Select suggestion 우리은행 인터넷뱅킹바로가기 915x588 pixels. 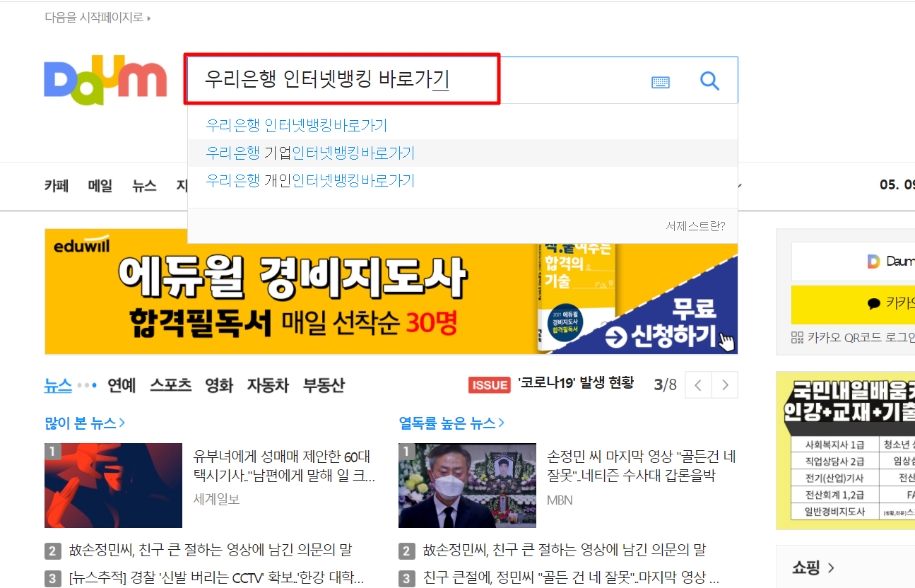coord(297,126)
